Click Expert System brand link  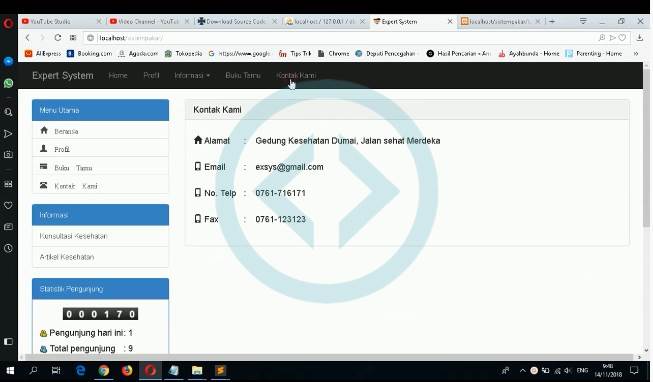tap(63, 75)
